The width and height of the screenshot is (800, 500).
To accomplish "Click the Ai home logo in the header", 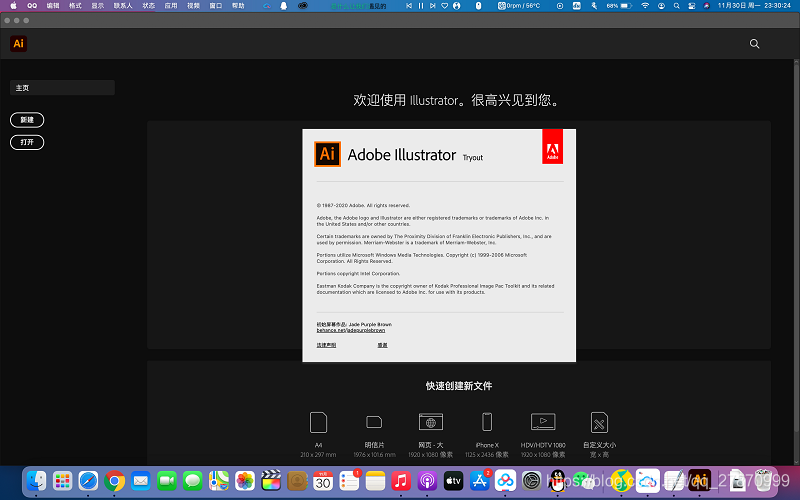I will point(18,43).
